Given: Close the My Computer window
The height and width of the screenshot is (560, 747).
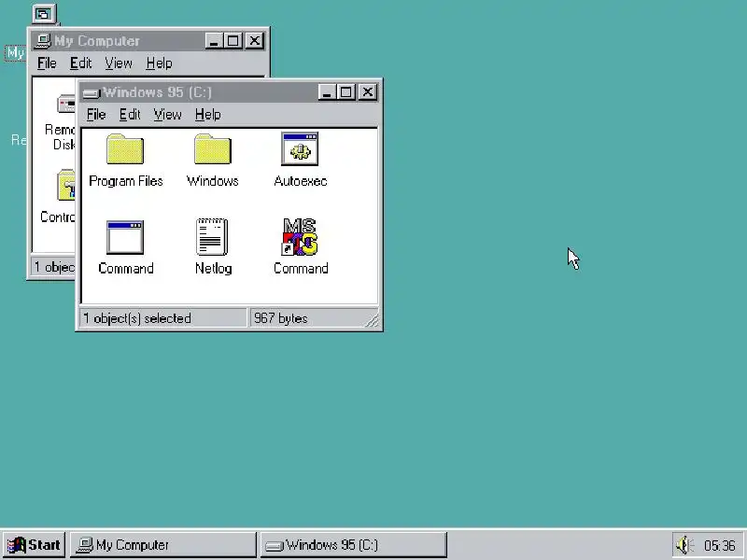Looking at the screenshot, I should 255,40.
